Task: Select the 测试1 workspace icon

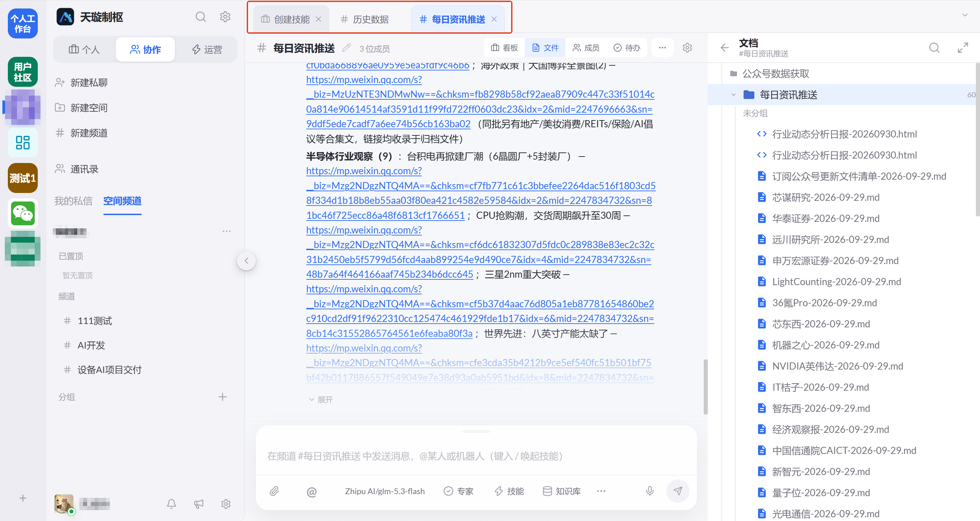Action: click(x=23, y=178)
